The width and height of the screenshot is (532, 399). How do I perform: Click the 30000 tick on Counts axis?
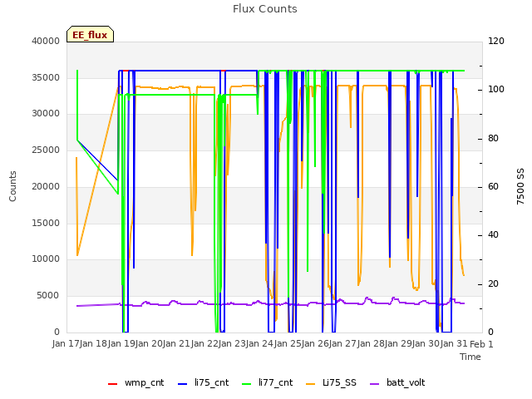(x=46, y=113)
